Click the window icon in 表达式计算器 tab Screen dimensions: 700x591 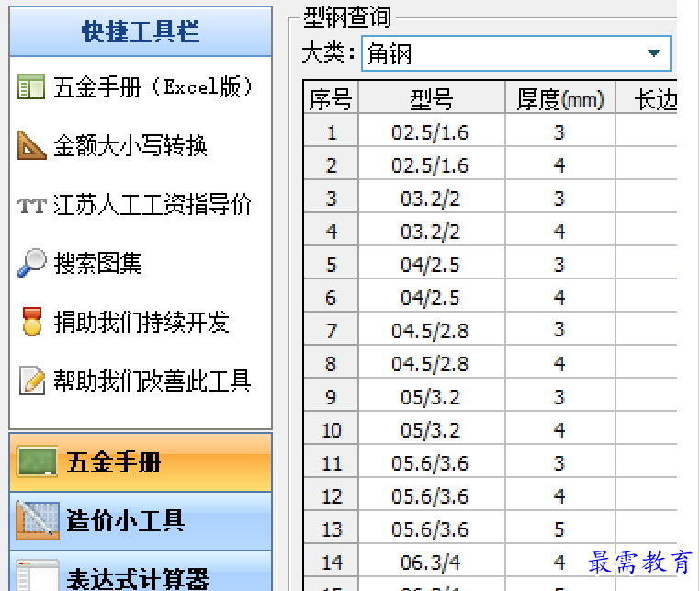38,576
